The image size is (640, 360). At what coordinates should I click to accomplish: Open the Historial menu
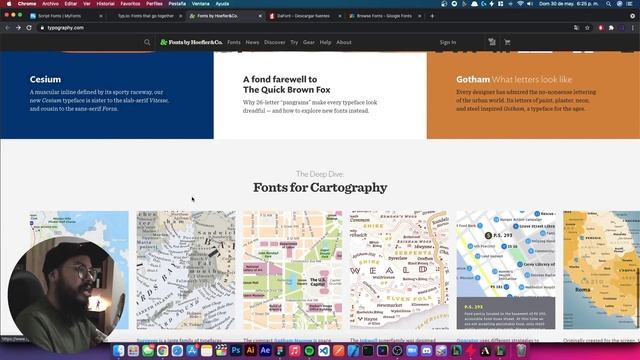[x=105, y=4]
